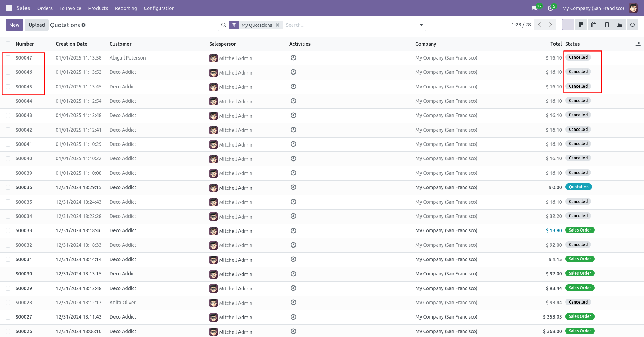The image size is (644, 337).
Task: Click the Sales app title
Action: [23, 8]
